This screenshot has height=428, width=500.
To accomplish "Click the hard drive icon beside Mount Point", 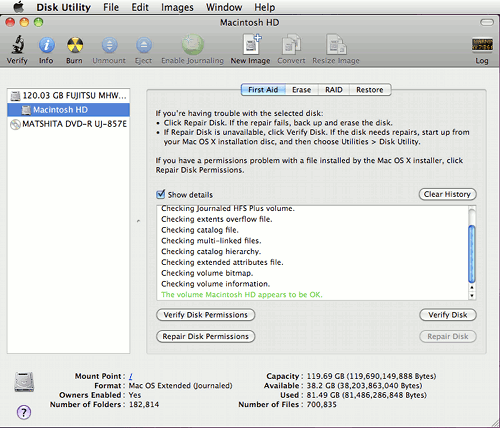I will coord(24,382).
